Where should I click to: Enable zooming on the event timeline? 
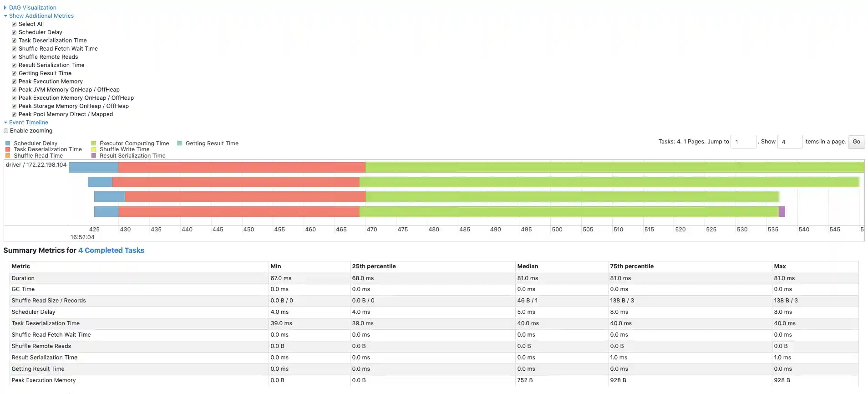pyautogui.click(x=6, y=131)
